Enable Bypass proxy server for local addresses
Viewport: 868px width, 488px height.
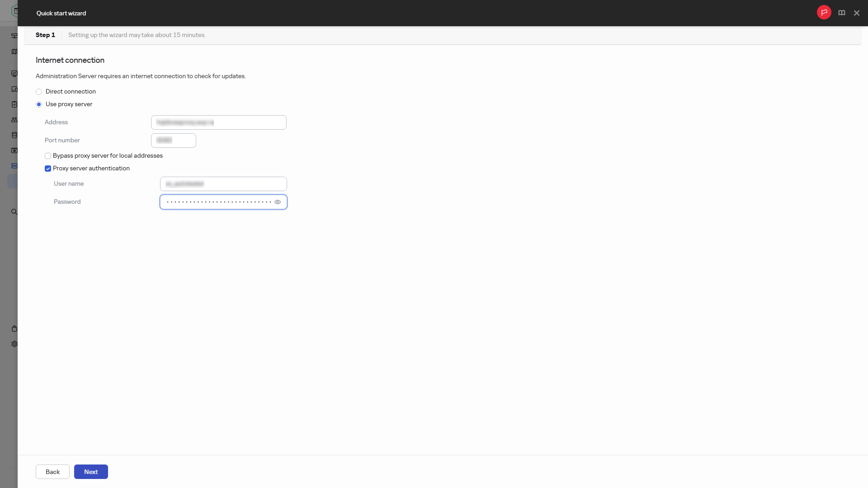(x=48, y=156)
